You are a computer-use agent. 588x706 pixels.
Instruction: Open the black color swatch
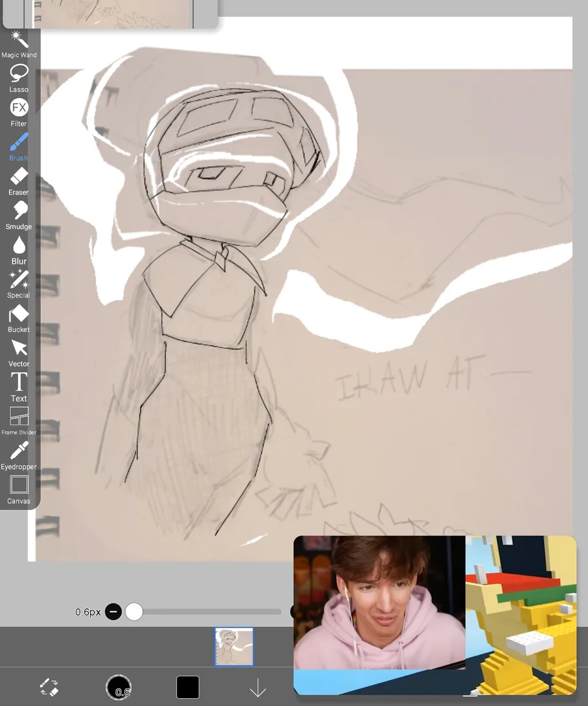pyautogui.click(x=188, y=687)
